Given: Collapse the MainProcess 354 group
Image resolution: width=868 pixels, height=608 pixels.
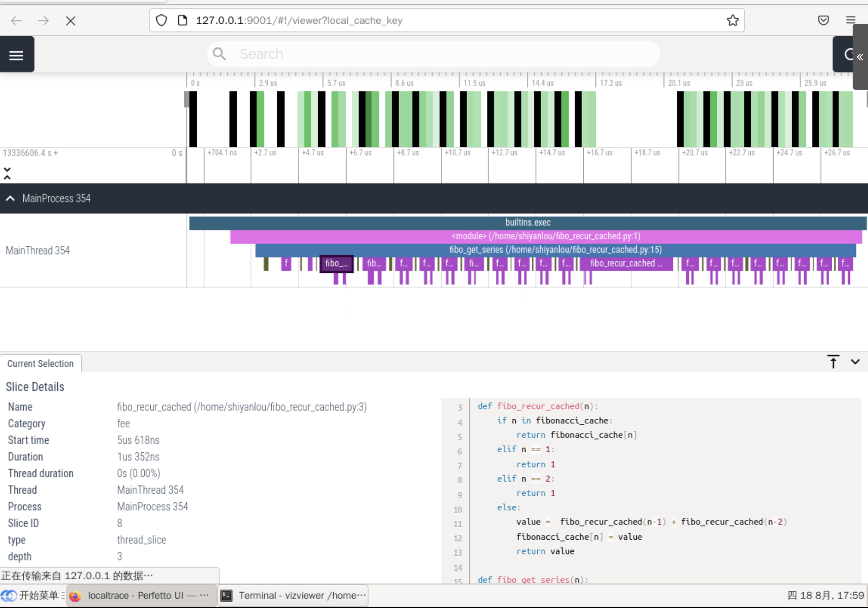Looking at the screenshot, I should point(10,198).
